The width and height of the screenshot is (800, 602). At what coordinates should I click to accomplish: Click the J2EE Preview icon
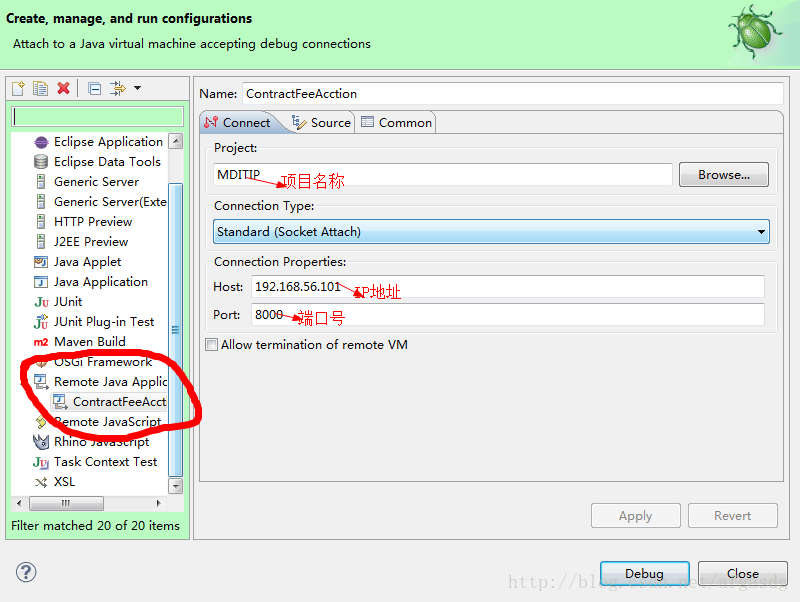41,241
